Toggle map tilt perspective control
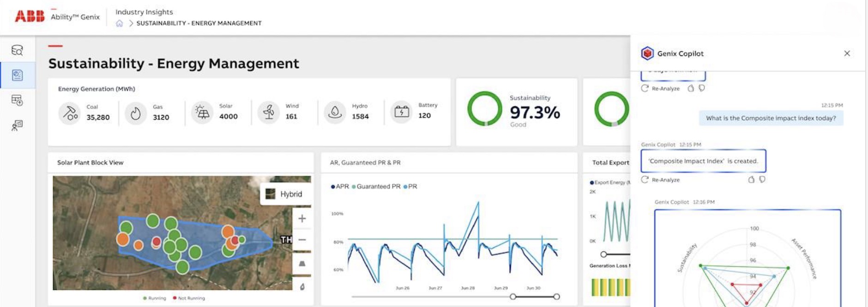Viewport: 868px width, 307px height. [x=302, y=264]
